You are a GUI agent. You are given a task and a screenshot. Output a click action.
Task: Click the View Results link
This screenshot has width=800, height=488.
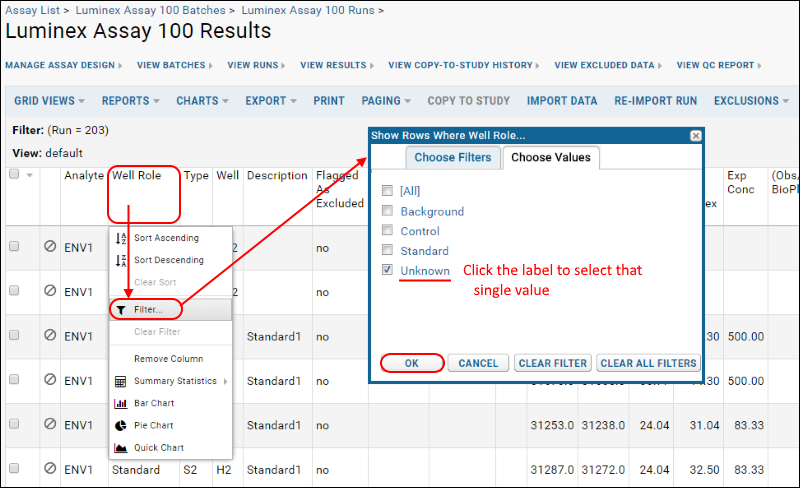point(337,65)
